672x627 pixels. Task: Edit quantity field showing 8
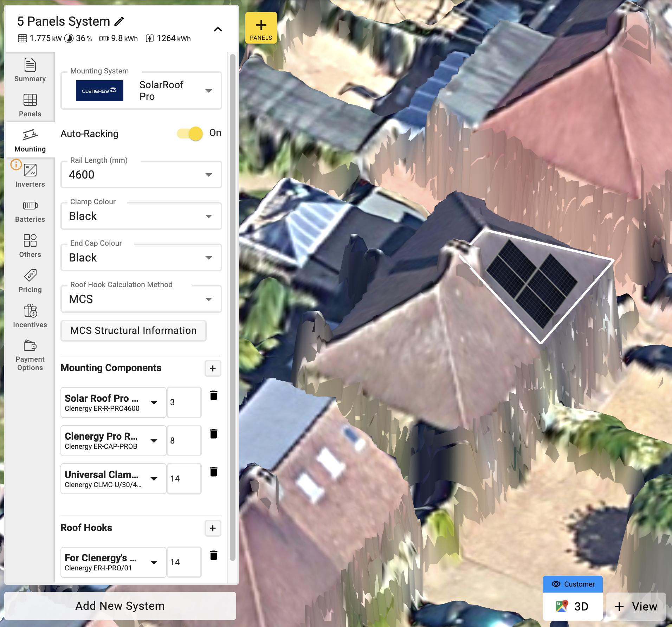pyautogui.click(x=184, y=441)
